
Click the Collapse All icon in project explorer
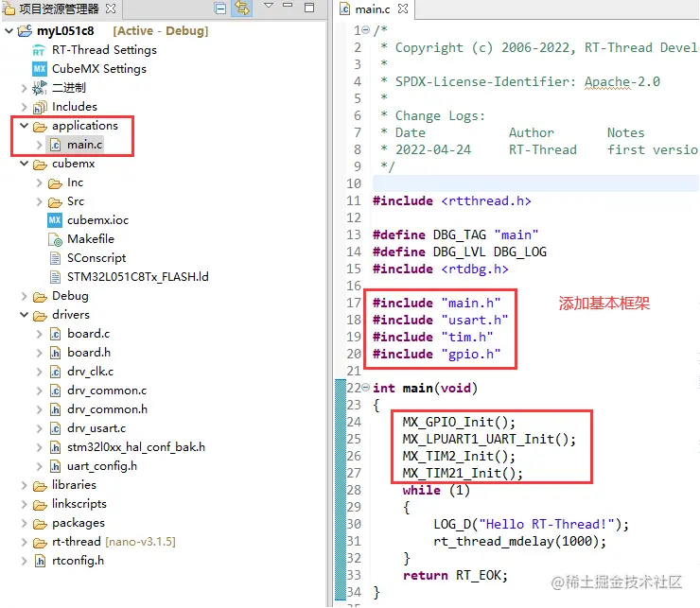(220, 8)
